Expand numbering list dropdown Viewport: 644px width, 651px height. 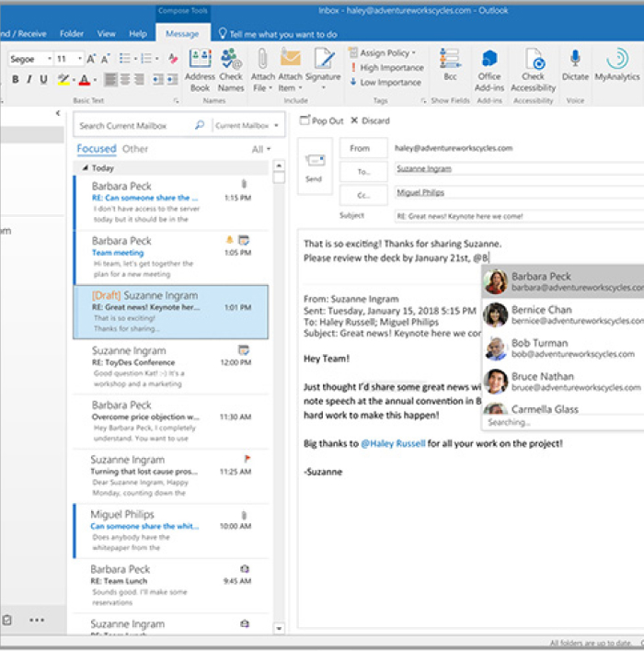(x=157, y=59)
